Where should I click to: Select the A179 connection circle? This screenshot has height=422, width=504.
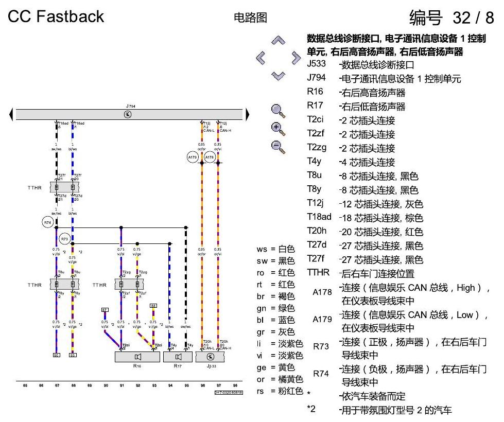pos(193,157)
